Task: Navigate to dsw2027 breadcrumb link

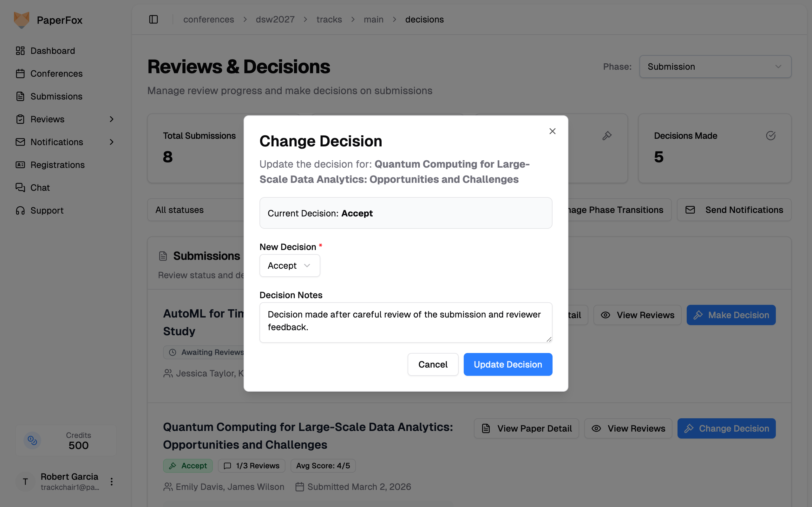Action: 275,19
